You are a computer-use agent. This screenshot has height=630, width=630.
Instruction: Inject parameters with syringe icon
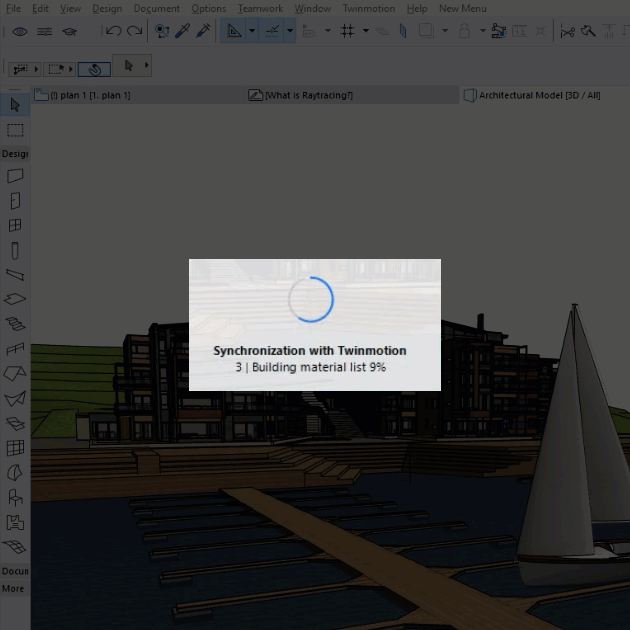point(203,31)
